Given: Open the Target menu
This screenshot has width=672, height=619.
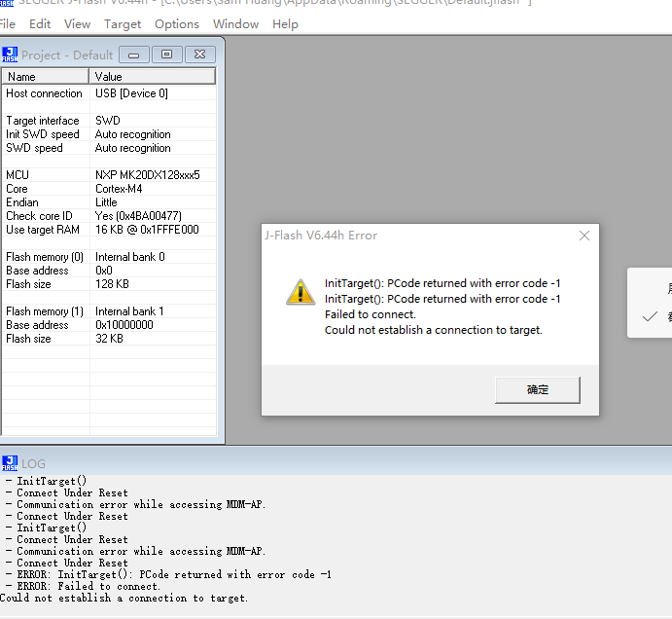Looking at the screenshot, I should (123, 24).
